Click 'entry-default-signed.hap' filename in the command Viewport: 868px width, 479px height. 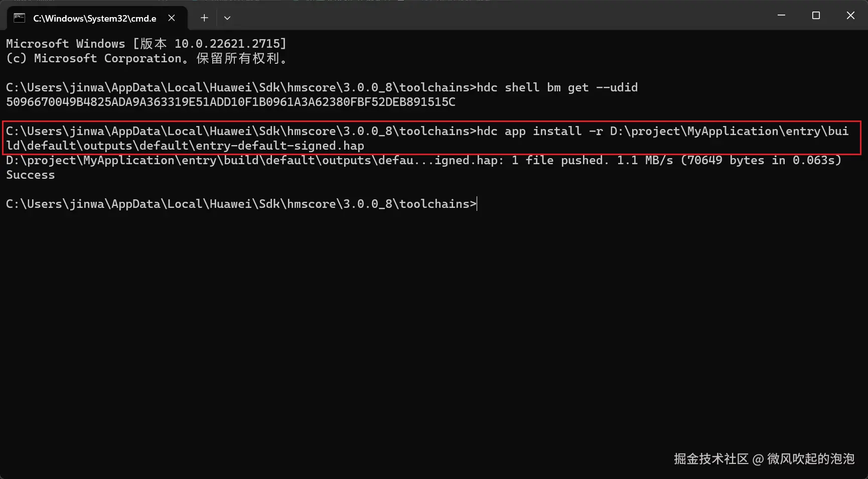(x=279, y=146)
